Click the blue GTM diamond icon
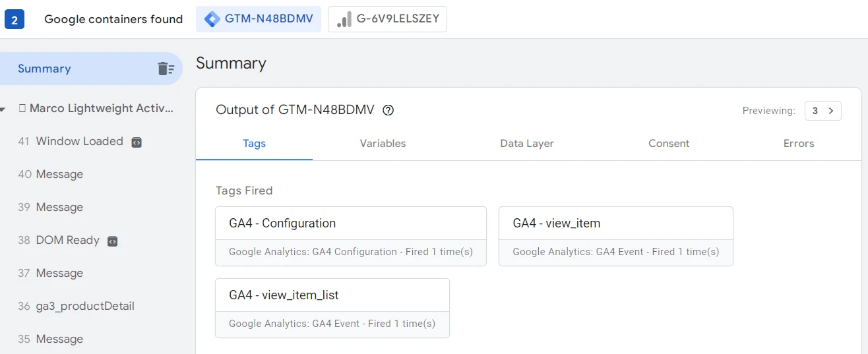The width and height of the screenshot is (868, 354). [212, 20]
